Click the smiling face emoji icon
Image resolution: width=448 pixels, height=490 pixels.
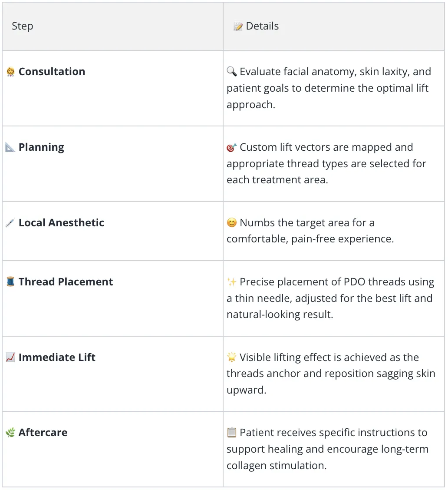click(232, 222)
